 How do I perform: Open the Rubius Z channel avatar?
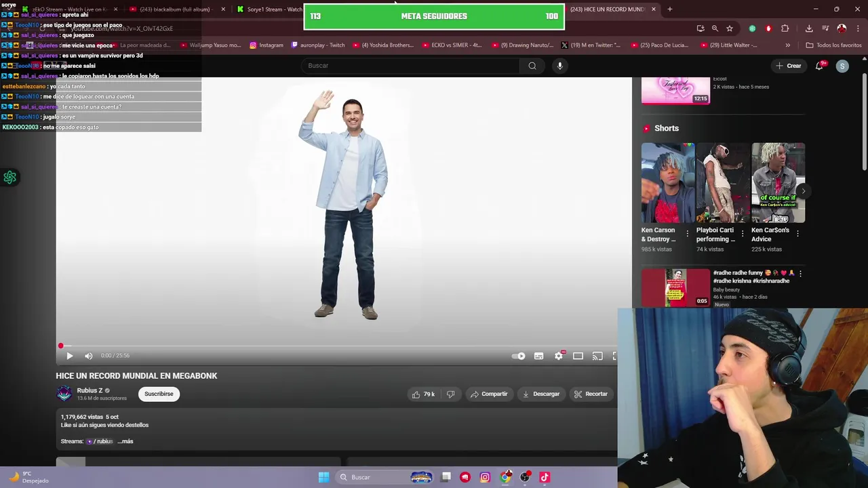(64, 394)
